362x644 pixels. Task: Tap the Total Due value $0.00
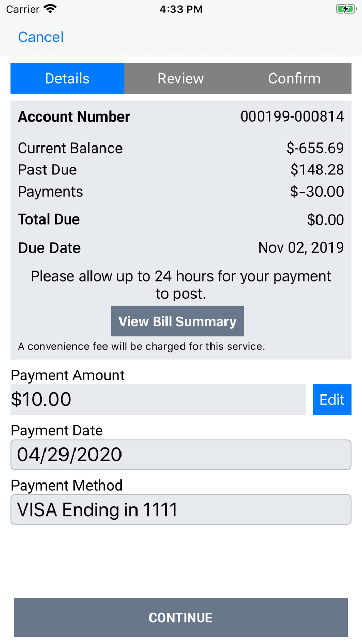pyautogui.click(x=325, y=220)
